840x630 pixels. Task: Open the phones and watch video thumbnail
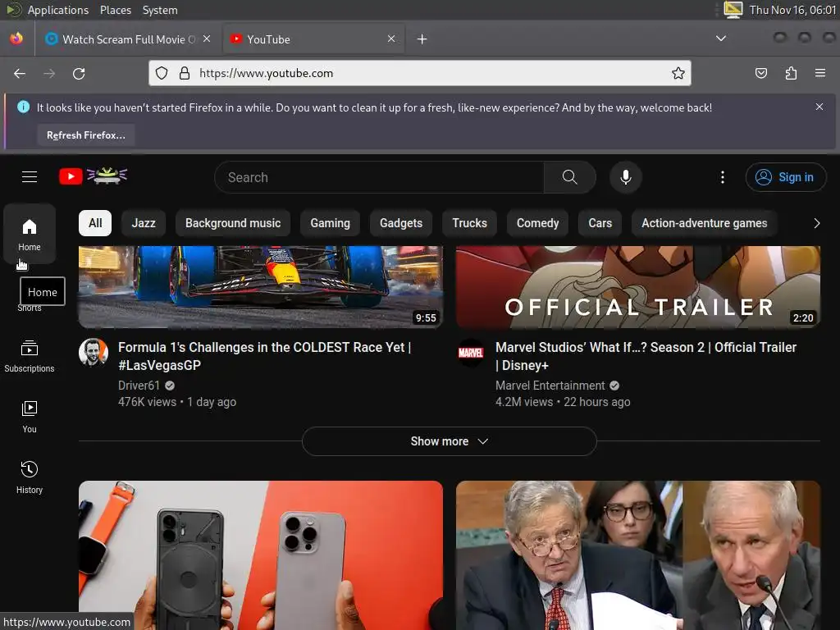[x=260, y=555]
